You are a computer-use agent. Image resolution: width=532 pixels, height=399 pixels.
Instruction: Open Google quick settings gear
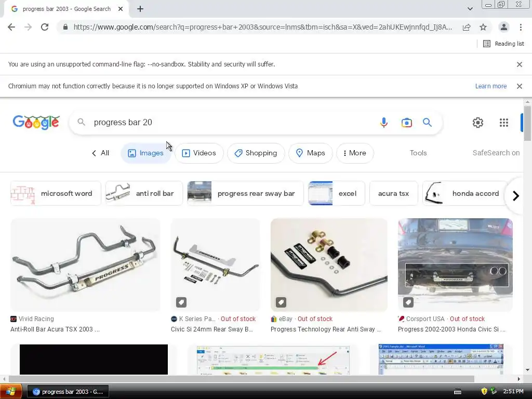pos(478,123)
